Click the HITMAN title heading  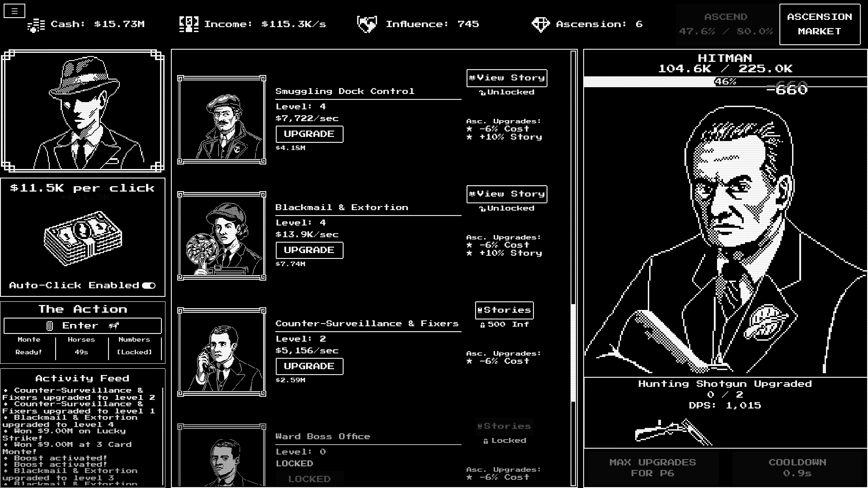(725, 58)
